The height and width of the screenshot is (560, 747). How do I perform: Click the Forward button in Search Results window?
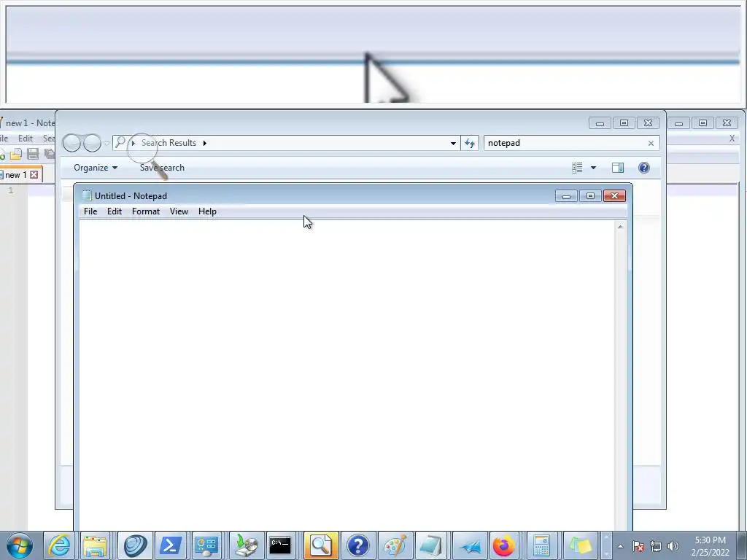click(x=92, y=143)
